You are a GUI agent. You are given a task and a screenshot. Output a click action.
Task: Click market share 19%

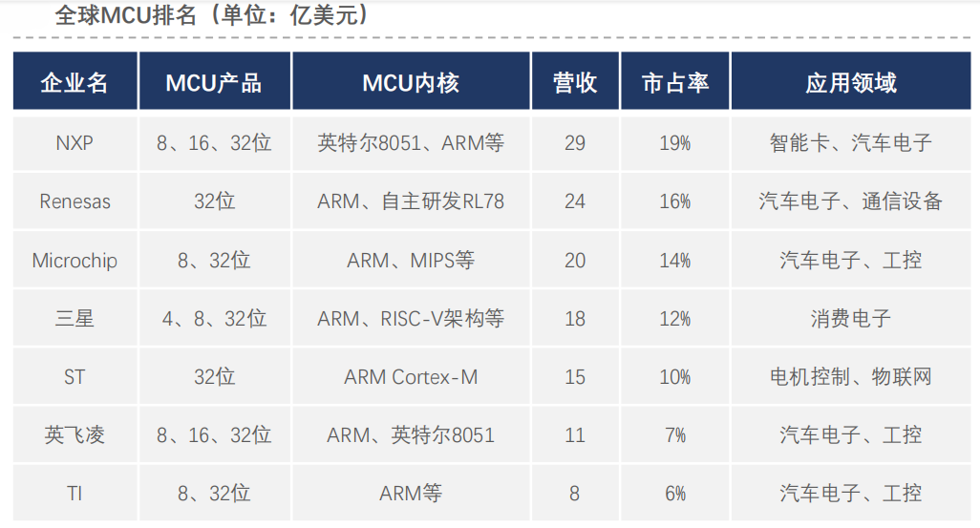(x=675, y=143)
